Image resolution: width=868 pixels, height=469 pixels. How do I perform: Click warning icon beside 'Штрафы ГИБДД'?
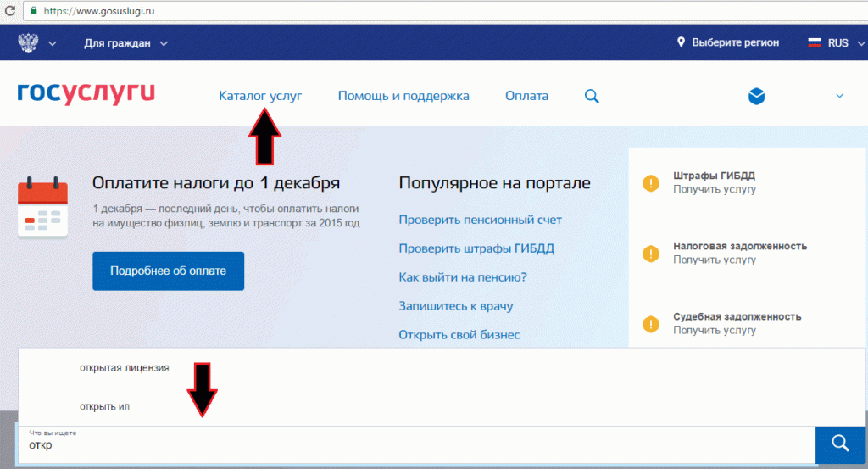tap(651, 183)
